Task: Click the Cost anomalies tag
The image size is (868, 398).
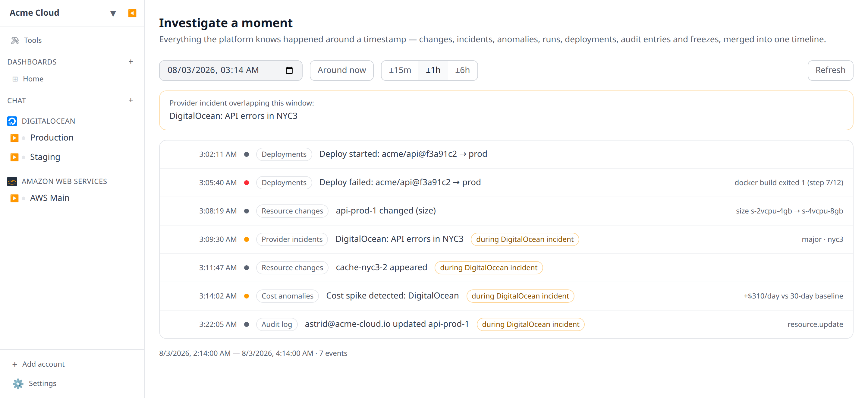Action: [x=288, y=296]
